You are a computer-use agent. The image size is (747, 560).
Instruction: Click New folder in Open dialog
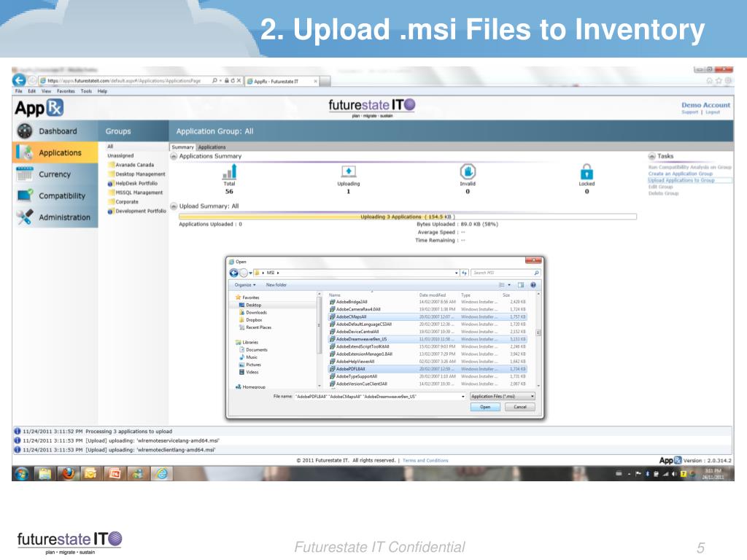click(x=276, y=285)
